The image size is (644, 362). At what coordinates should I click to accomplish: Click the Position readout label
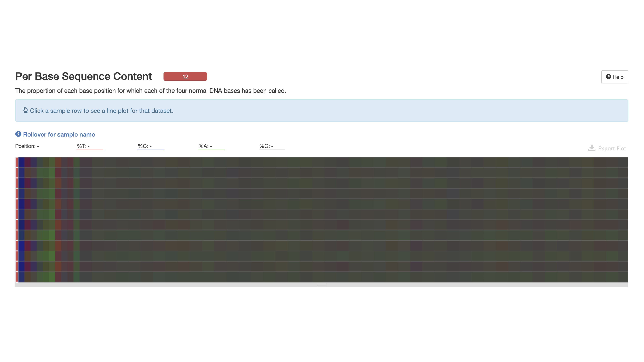(27, 146)
